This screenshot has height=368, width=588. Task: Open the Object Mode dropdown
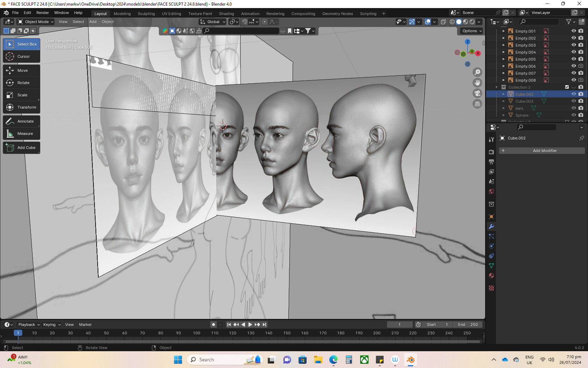click(x=36, y=22)
